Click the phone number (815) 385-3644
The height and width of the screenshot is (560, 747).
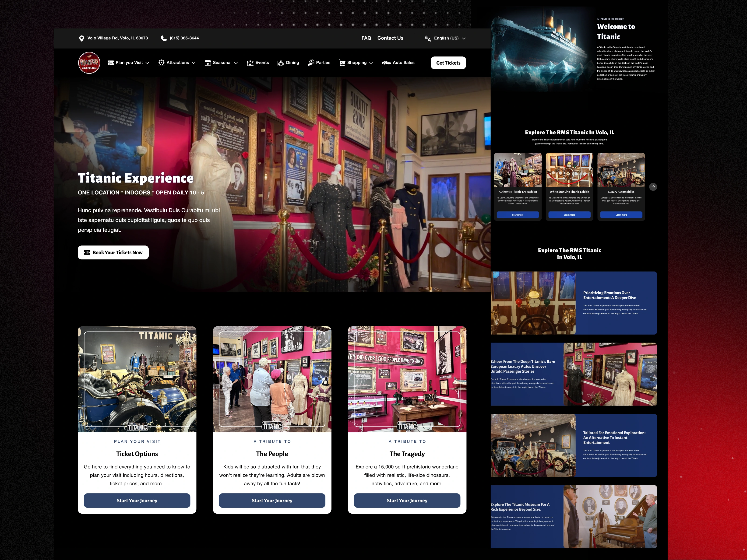click(184, 38)
